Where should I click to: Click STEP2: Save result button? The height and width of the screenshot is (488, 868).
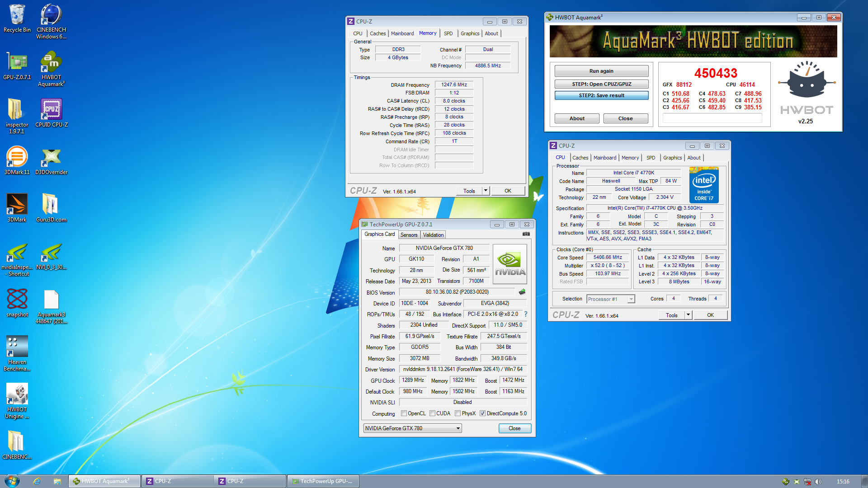pos(601,95)
